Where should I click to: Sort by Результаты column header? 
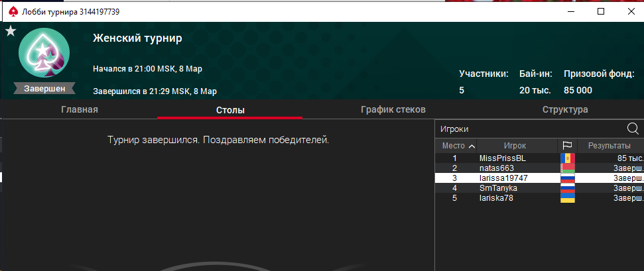(x=610, y=145)
